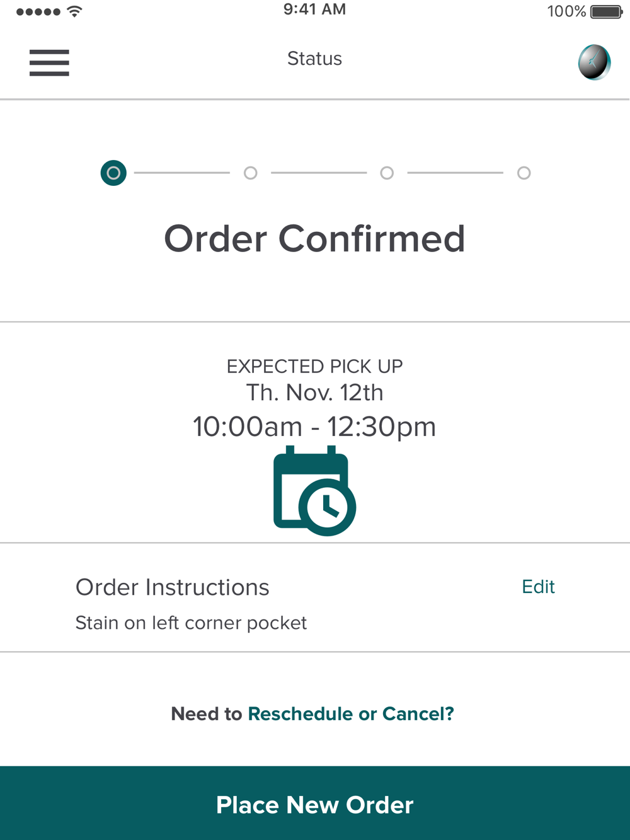
Task: Tap the profile avatar icon
Action: click(594, 62)
